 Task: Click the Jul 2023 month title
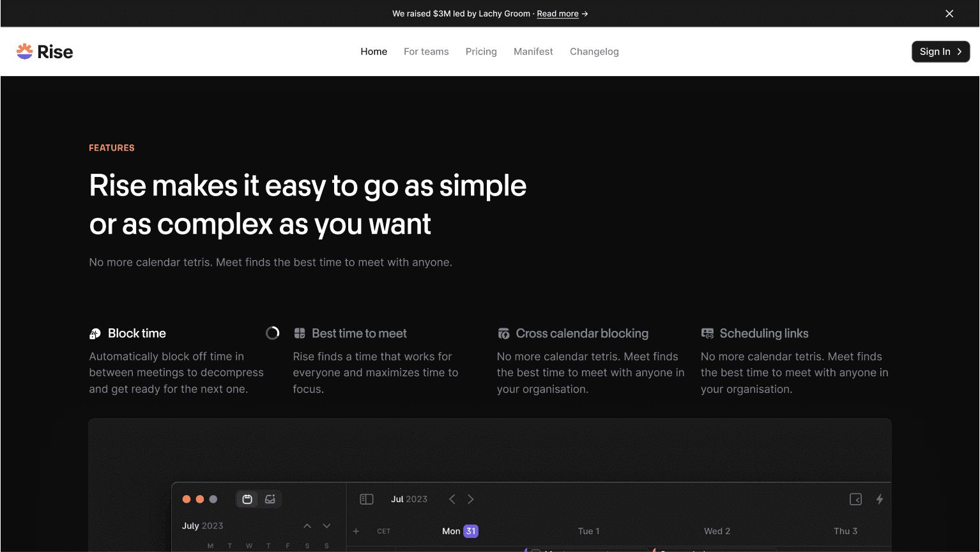coord(409,499)
